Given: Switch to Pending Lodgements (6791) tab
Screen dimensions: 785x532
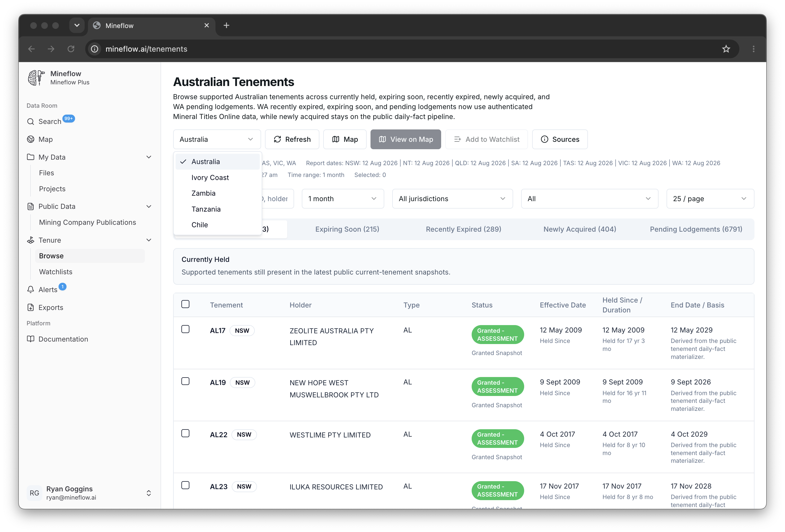Looking at the screenshot, I should point(696,229).
